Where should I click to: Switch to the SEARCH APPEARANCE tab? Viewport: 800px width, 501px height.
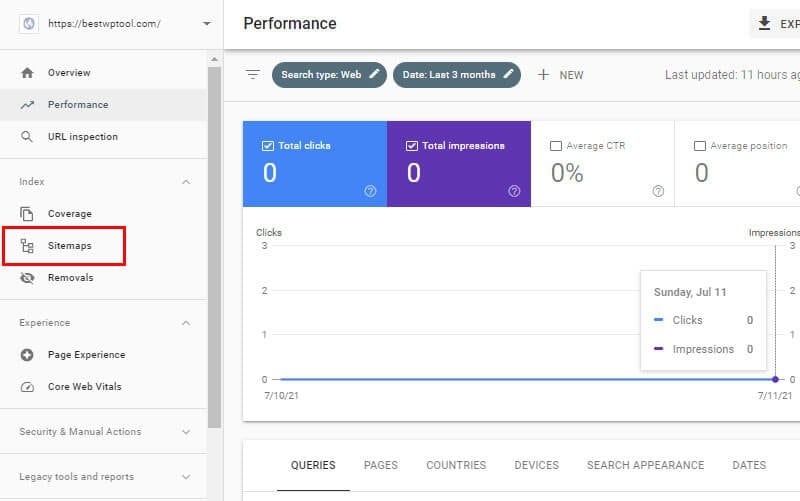(x=645, y=466)
